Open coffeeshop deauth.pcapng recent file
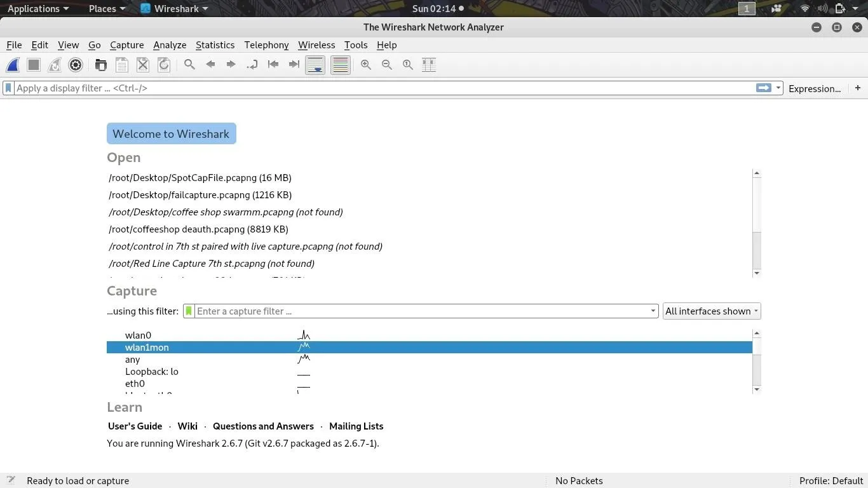868x488 pixels. [198, 229]
